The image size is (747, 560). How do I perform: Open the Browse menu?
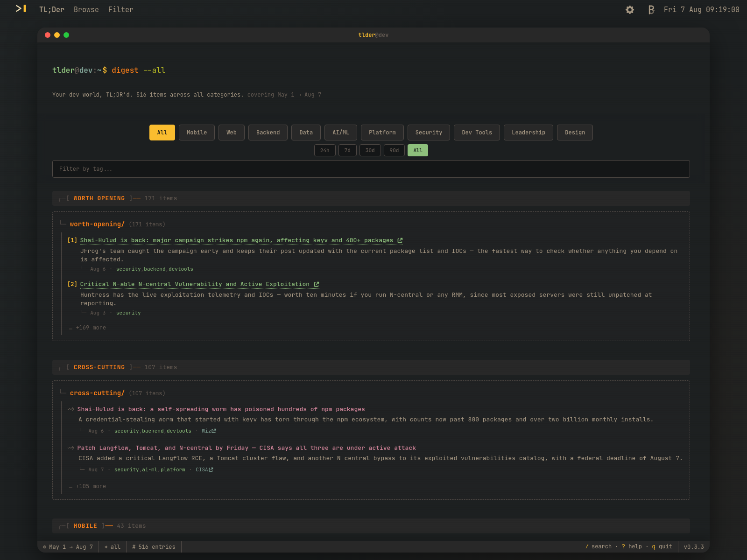(86, 9)
